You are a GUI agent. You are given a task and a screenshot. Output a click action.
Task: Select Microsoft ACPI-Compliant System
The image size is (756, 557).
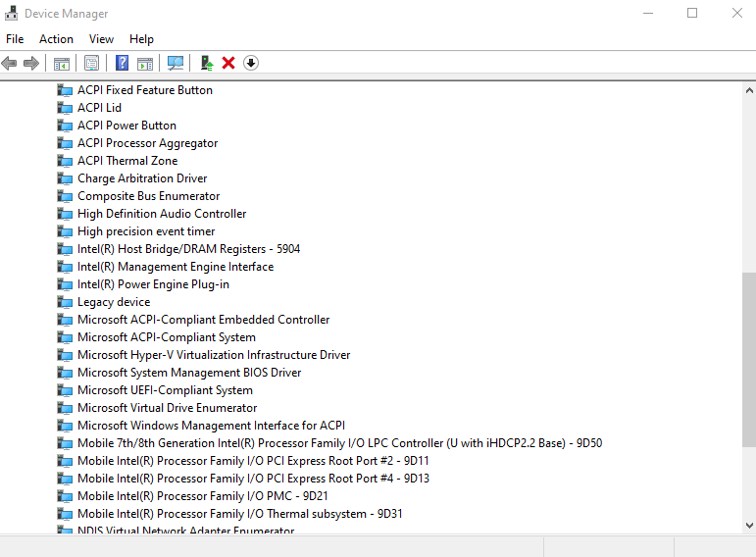coord(167,337)
